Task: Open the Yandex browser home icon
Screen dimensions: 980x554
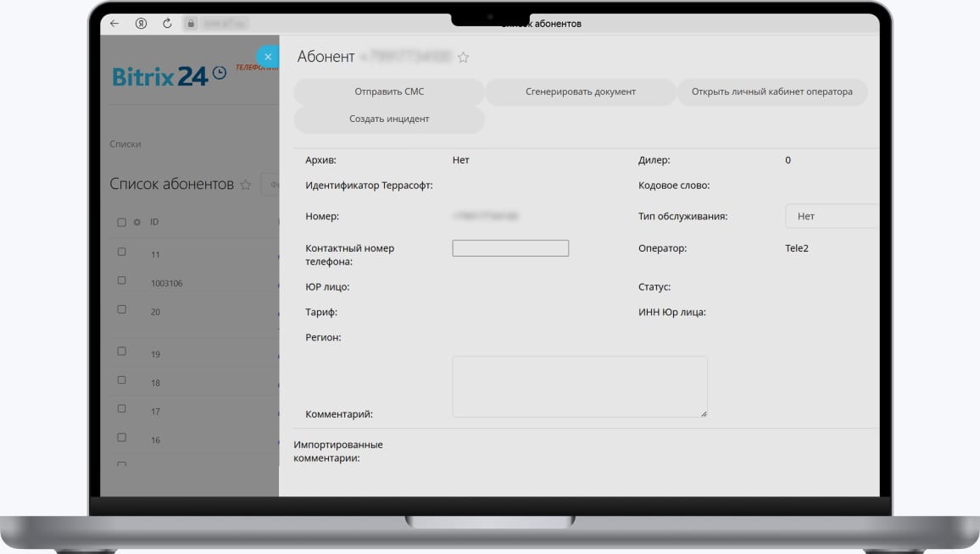Action: [141, 24]
